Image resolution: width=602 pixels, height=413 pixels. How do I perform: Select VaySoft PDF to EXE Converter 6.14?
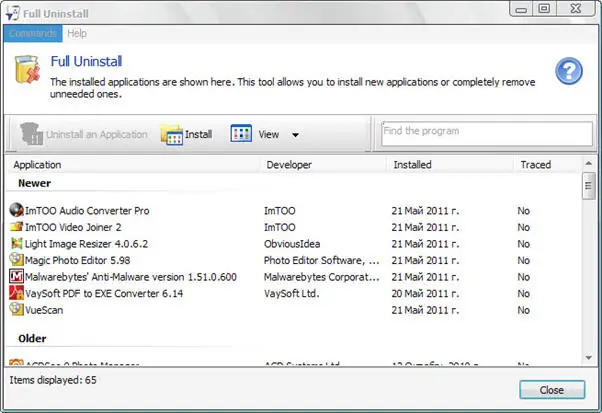(x=104, y=294)
